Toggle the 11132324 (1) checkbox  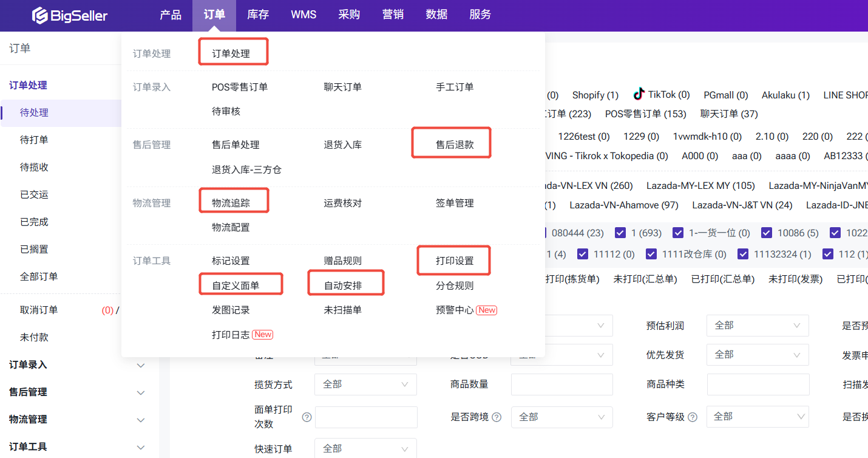(743, 254)
